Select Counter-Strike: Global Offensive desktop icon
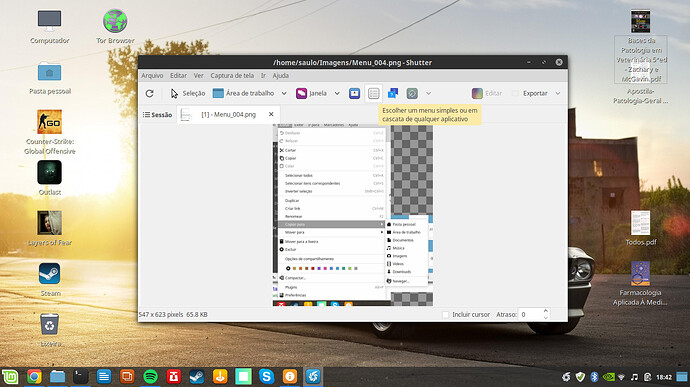 [50, 132]
